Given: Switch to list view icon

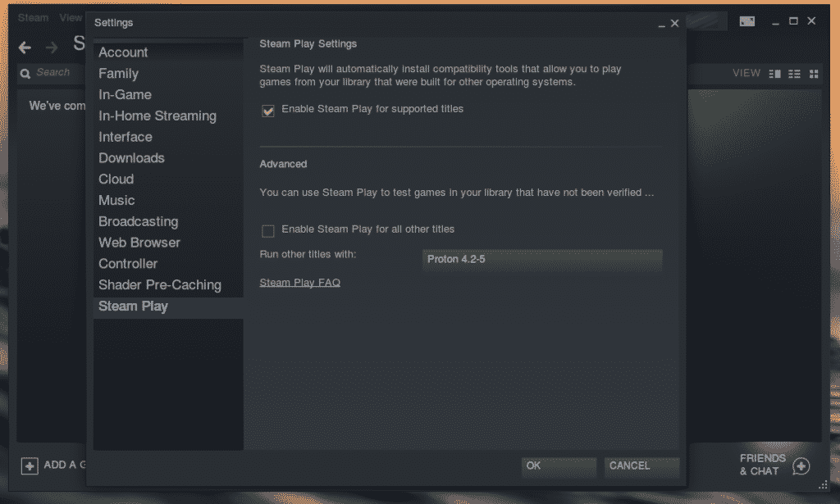Looking at the screenshot, I should pyautogui.click(x=794, y=74).
